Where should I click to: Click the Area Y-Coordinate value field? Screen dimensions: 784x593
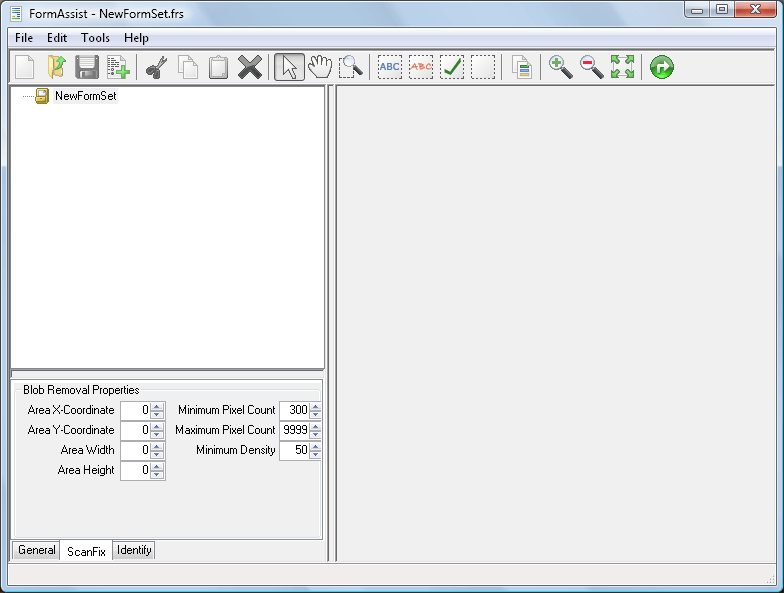click(x=136, y=430)
